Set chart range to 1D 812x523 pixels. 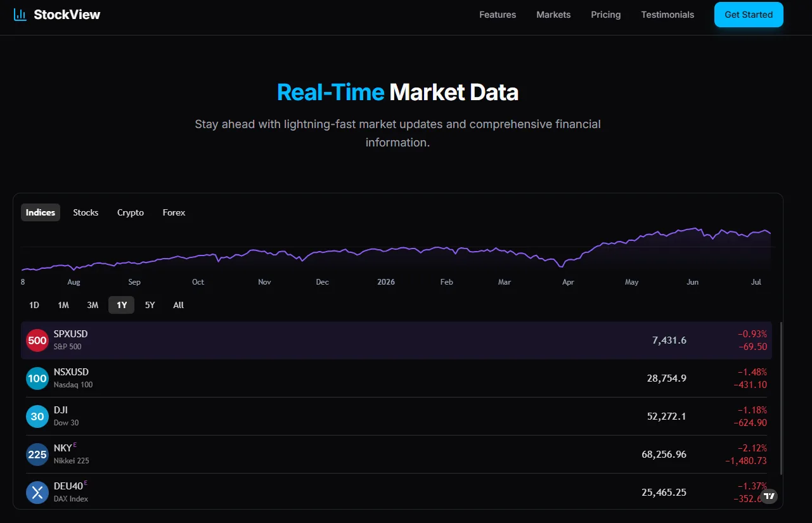(x=34, y=305)
